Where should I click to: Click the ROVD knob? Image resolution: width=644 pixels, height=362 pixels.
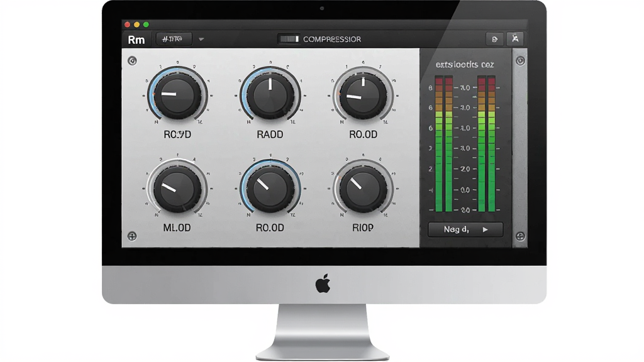click(x=177, y=96)
